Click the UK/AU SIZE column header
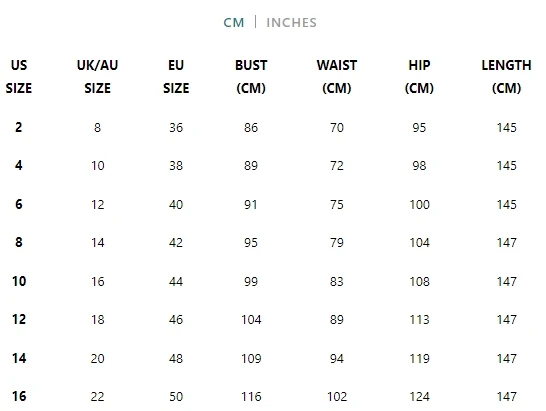This screenshot has width=546, height=411. 98,77
